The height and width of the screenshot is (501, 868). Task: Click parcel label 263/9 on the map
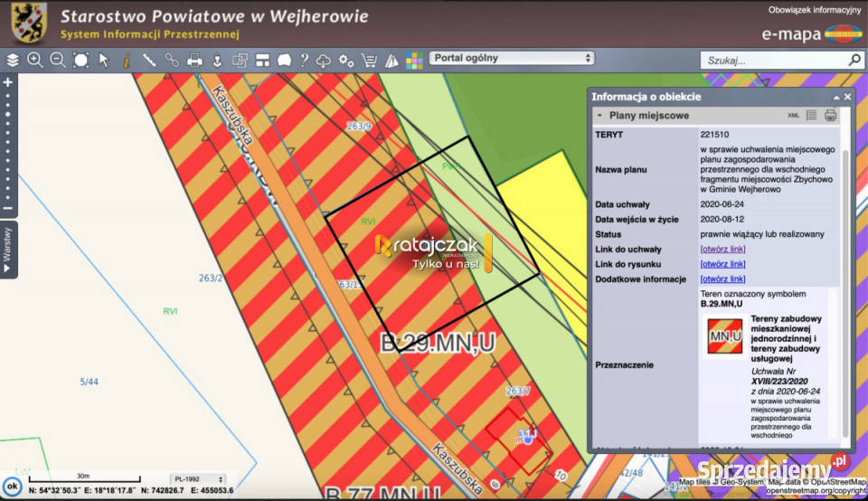point(359,127)
